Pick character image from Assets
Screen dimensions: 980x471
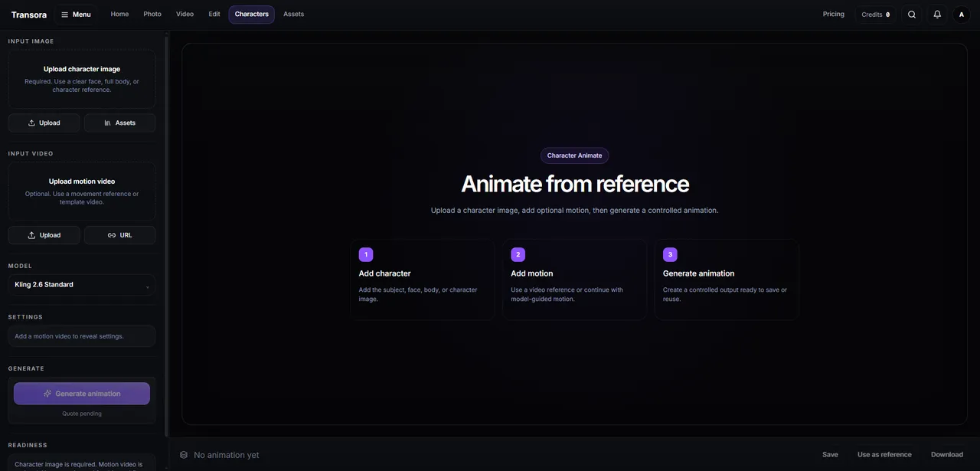pos(119,123)
